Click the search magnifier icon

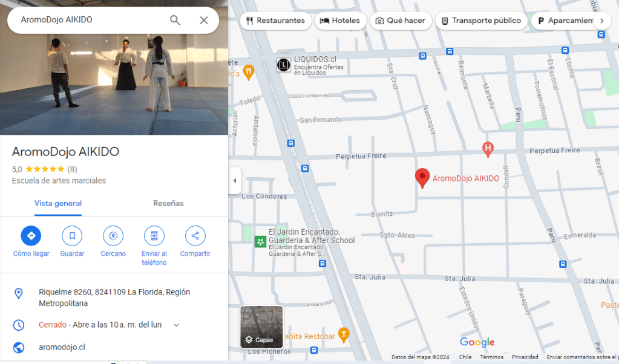[175, 20]
